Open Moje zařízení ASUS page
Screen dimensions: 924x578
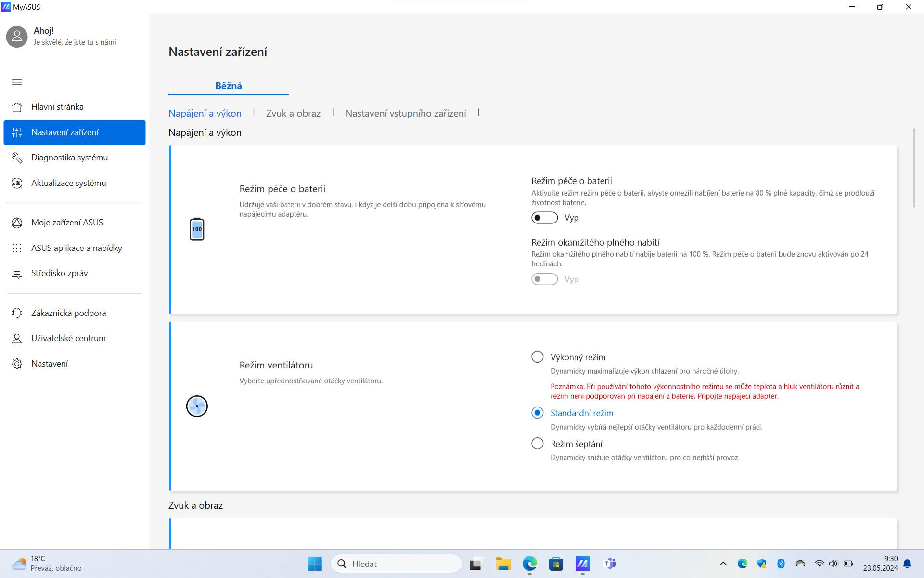75,223
